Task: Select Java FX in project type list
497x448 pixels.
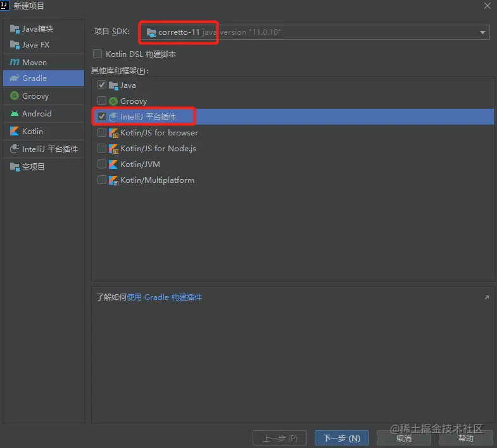Action: [x=44, y=45]
